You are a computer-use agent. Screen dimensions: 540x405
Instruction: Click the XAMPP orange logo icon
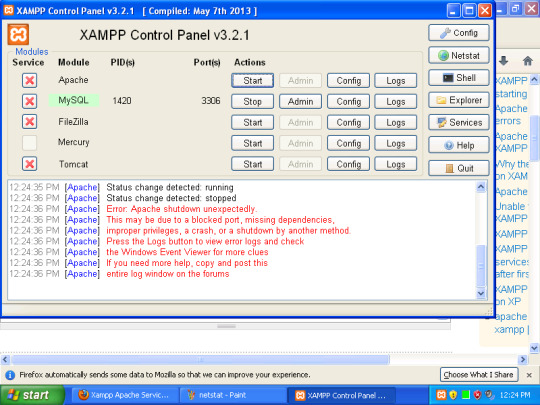[18, 34]
